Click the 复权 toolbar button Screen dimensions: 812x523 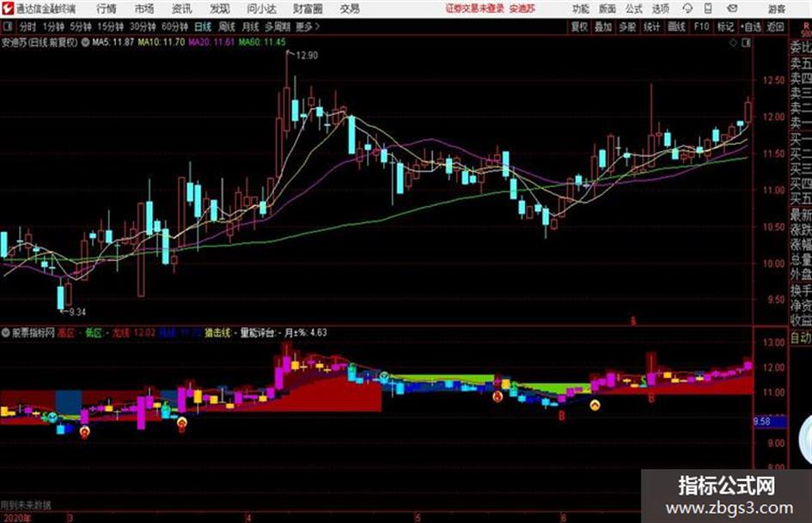tap(579, 27)
